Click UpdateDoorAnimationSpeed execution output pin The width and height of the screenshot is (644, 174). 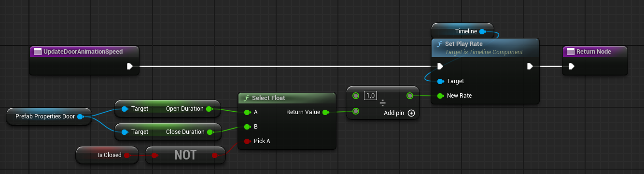[130, 66]
